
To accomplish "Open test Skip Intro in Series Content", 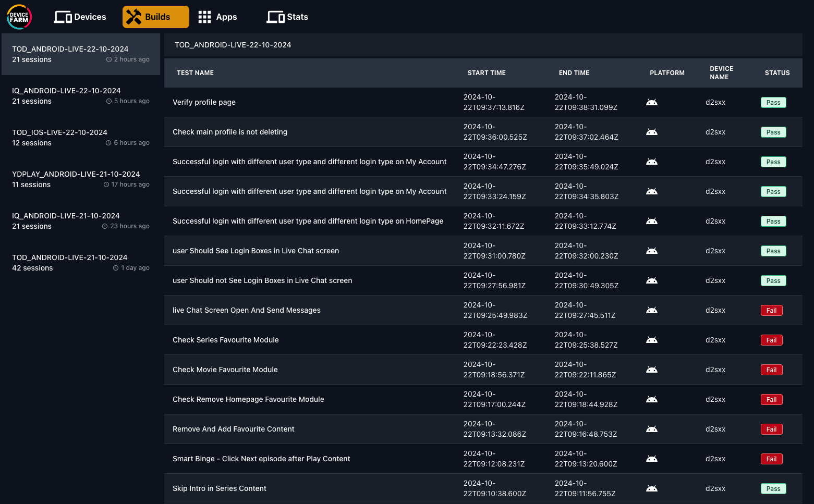I will [x=220, y=488].
